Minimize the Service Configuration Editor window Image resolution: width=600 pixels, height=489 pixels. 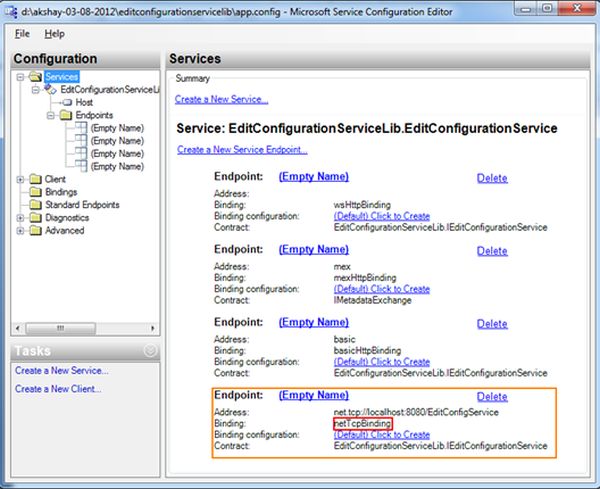[527, 8]
